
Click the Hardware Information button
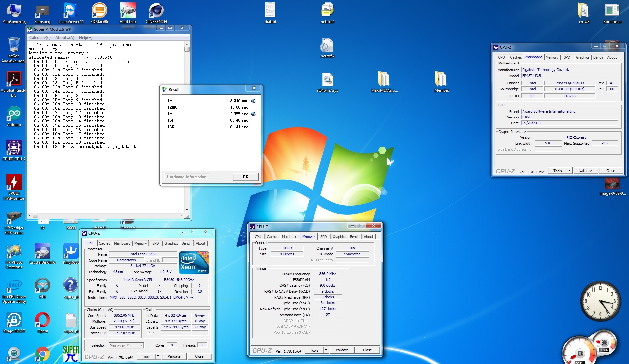click(x=187, y=177)
